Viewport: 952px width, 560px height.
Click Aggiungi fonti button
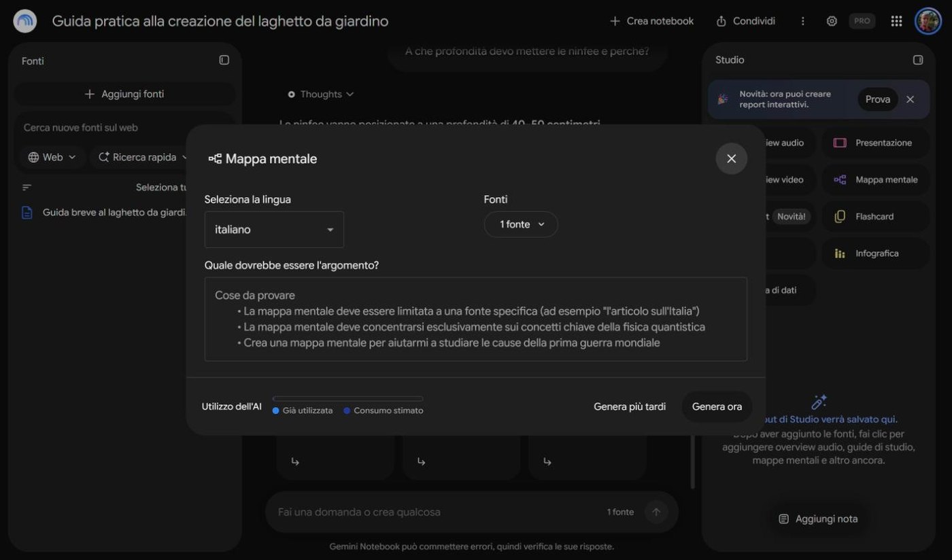coord(125,94)
